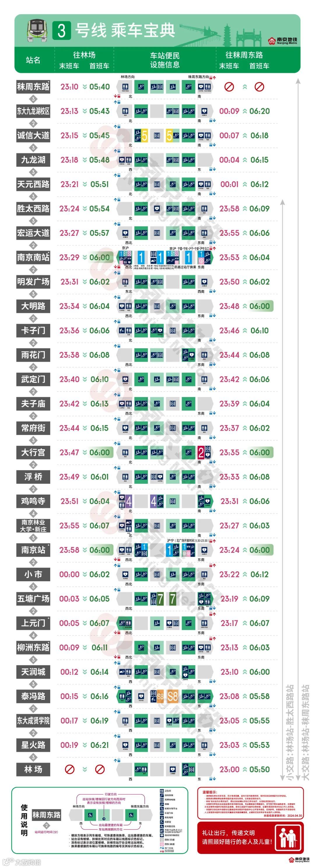
Task: Click the 南京南站 station name label
Action: tap(33, 257)
